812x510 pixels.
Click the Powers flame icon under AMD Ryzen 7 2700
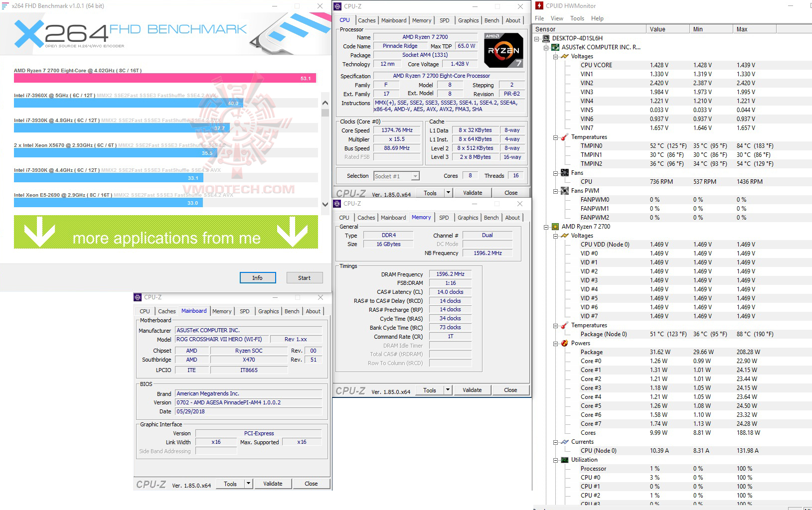[564, 343]
